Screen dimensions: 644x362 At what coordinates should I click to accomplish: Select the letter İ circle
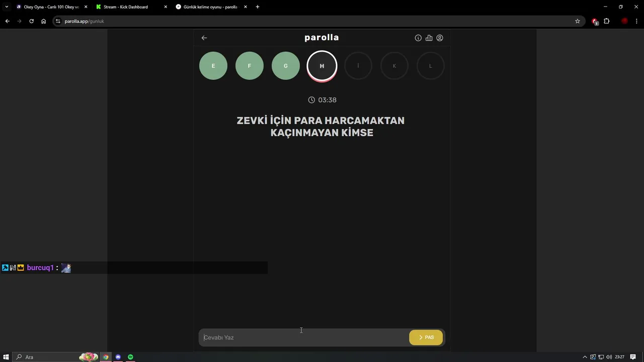[358, 66]
